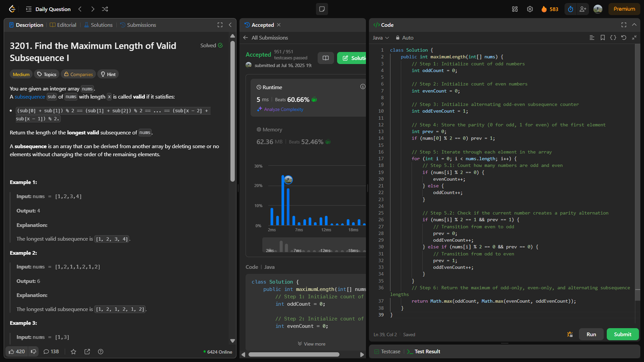This screenshot has width=644, height=362.
Task: Click the Auto indicator in editor
Action: [405, 38]
